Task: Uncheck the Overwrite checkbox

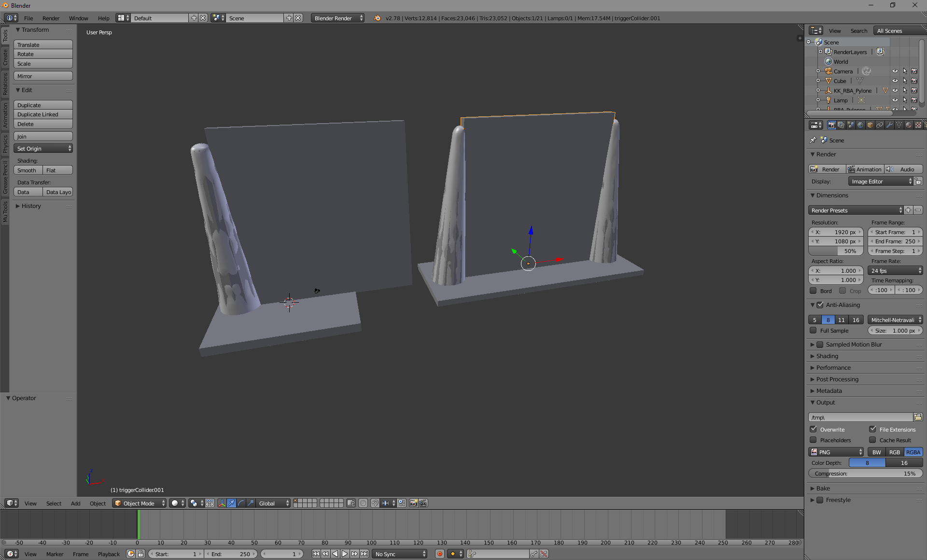Action: [x=814, y=429]
